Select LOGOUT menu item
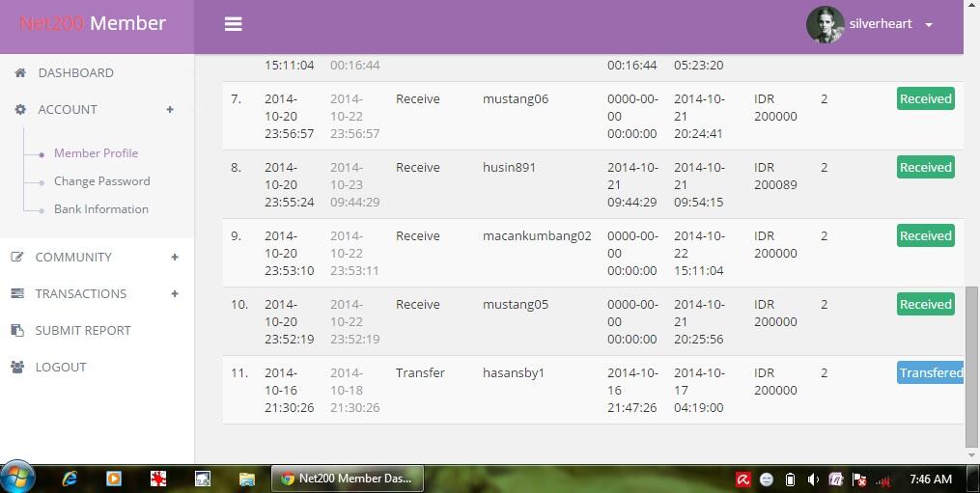The width and height of the screenshot is (980, 493). click(x=61, y=368)
